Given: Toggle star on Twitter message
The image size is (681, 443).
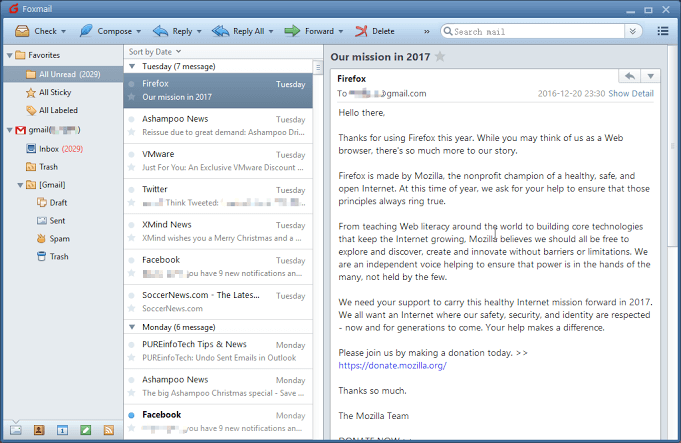Looking at the screenshot, I should tap(132, 202).
